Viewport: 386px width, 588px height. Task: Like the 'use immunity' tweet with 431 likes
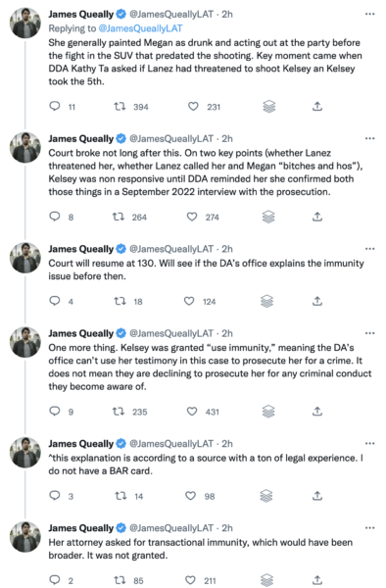[192, 412]
